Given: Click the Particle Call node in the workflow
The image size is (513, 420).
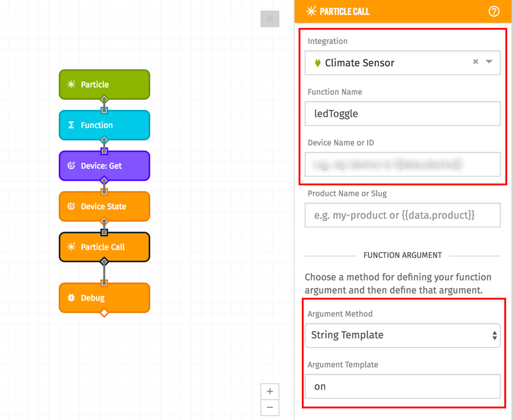Looking at the screenshot, I should coord(104,247).
